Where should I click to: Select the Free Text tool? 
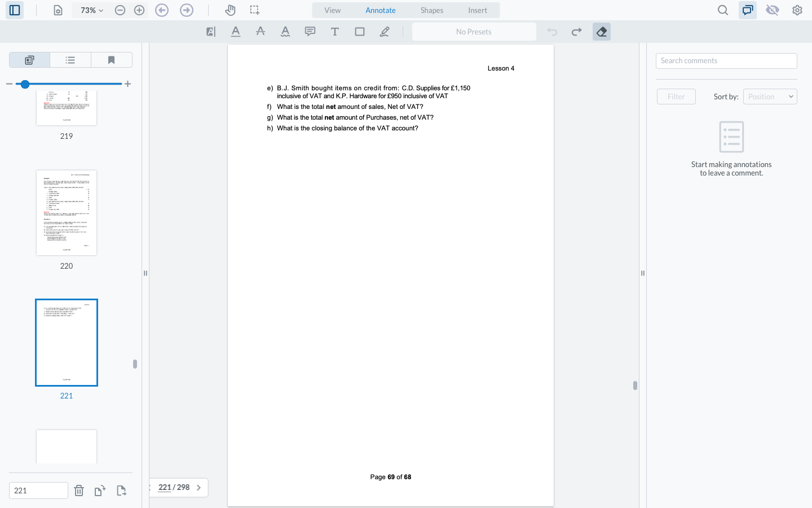coord(335,32)
